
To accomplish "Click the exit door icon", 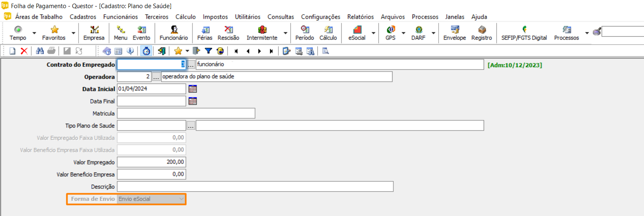I will tap(162, 51).
